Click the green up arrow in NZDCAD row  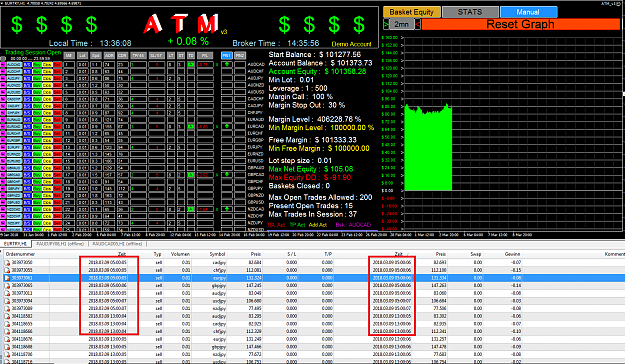(226, 209)
